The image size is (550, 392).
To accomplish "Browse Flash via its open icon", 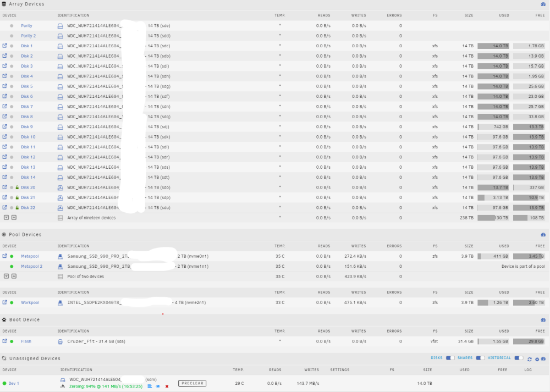I will [4, 341].
